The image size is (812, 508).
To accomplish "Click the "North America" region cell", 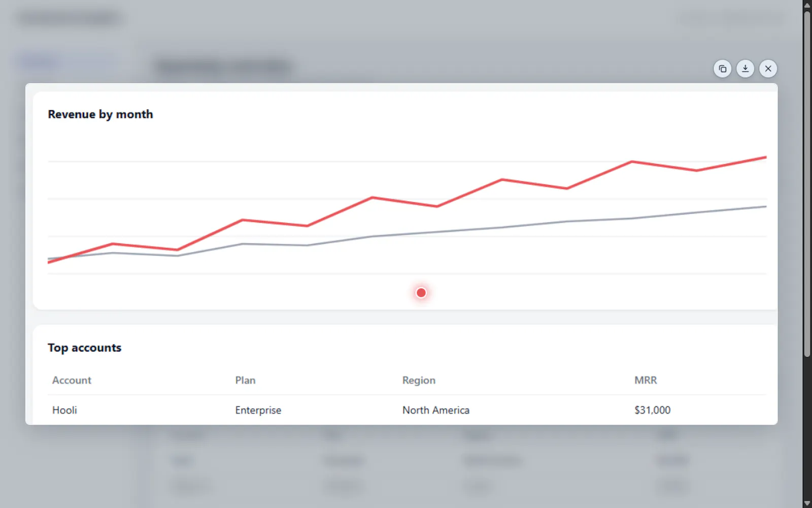I will 436,410.
